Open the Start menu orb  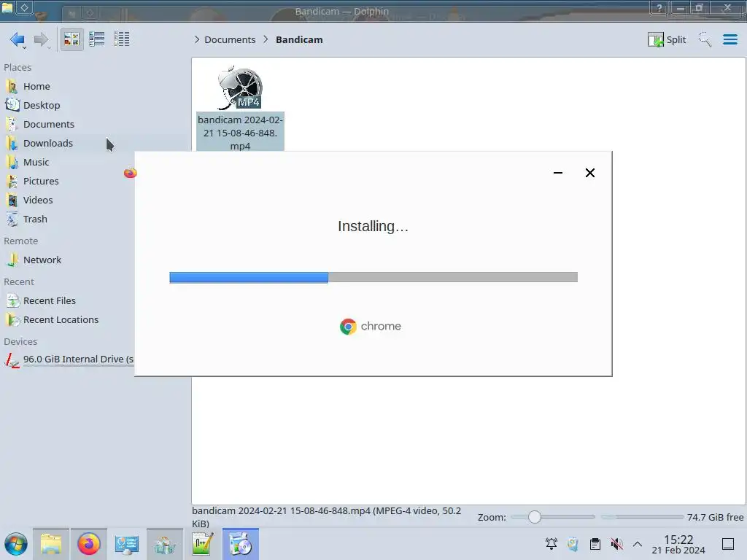click(x=16, y=544)
